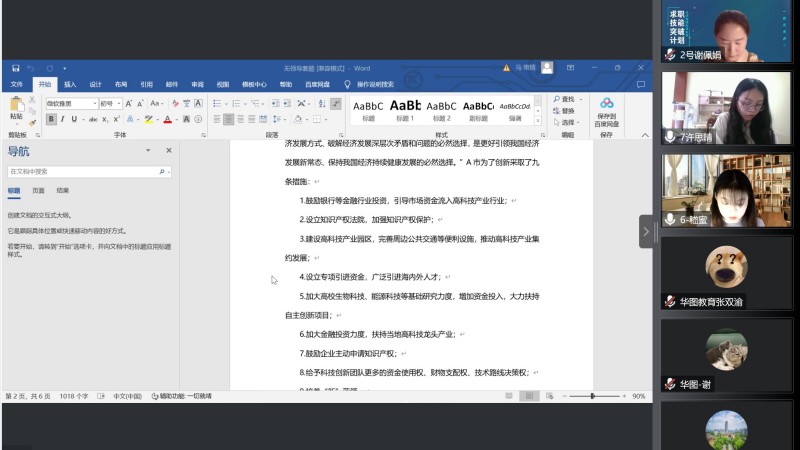Open the Change Case (Aa) dropdown

156,104
